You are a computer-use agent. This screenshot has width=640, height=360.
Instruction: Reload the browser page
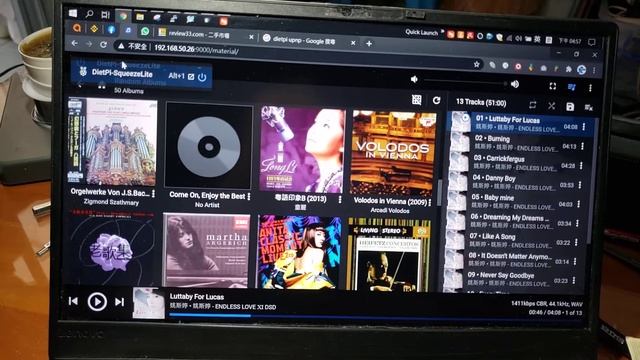click(104, 44)
